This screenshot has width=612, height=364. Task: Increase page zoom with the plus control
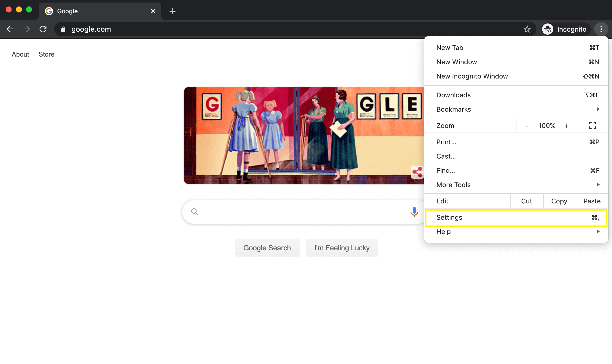point(567,125)
